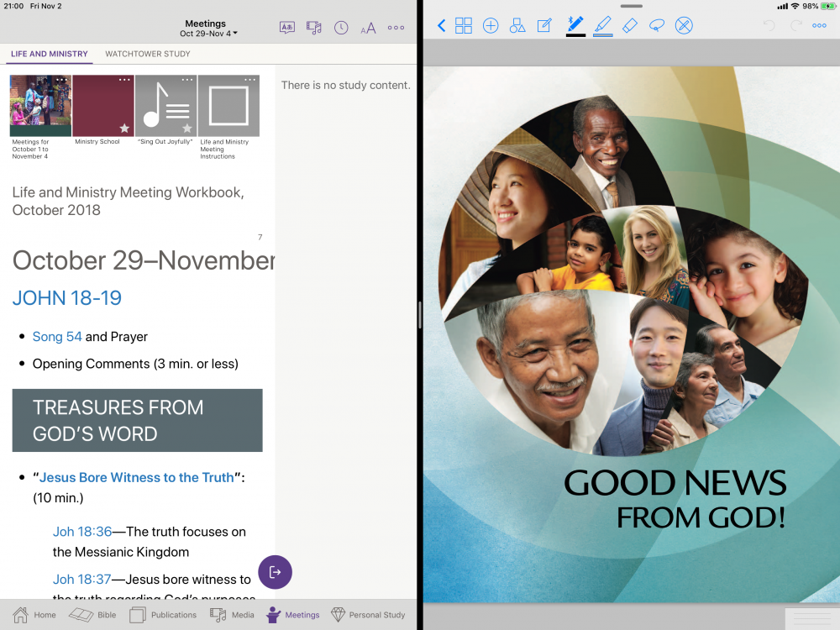
Task: Open the three-dot menu in the notes app
Action: [819, 25]
